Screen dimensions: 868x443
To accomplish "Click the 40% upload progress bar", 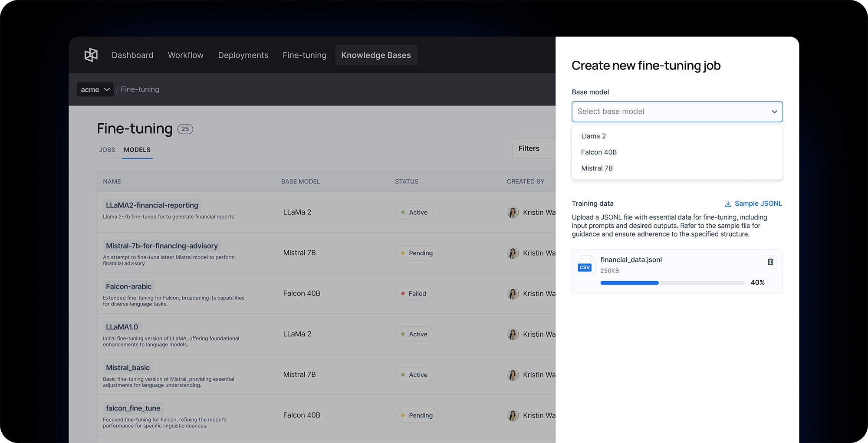I will point(672,282).
